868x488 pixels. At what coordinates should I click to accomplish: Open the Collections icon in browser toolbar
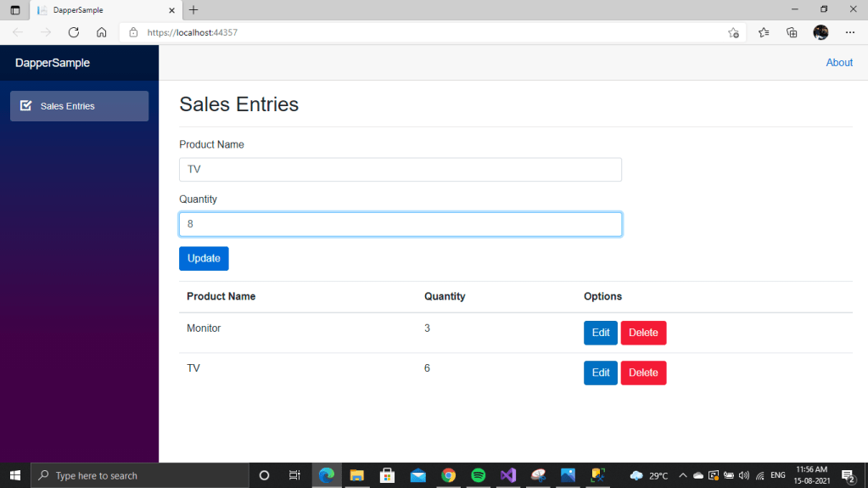tap(792, 32)
